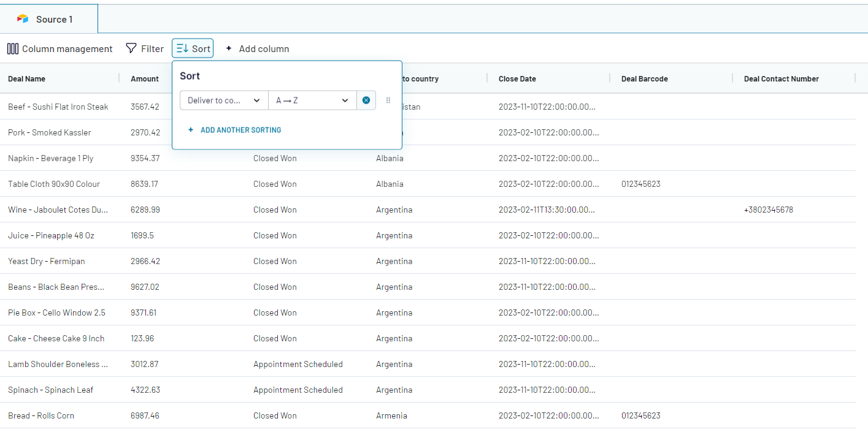
Task: Click the Add column plus button
Action: click(229, 48)
